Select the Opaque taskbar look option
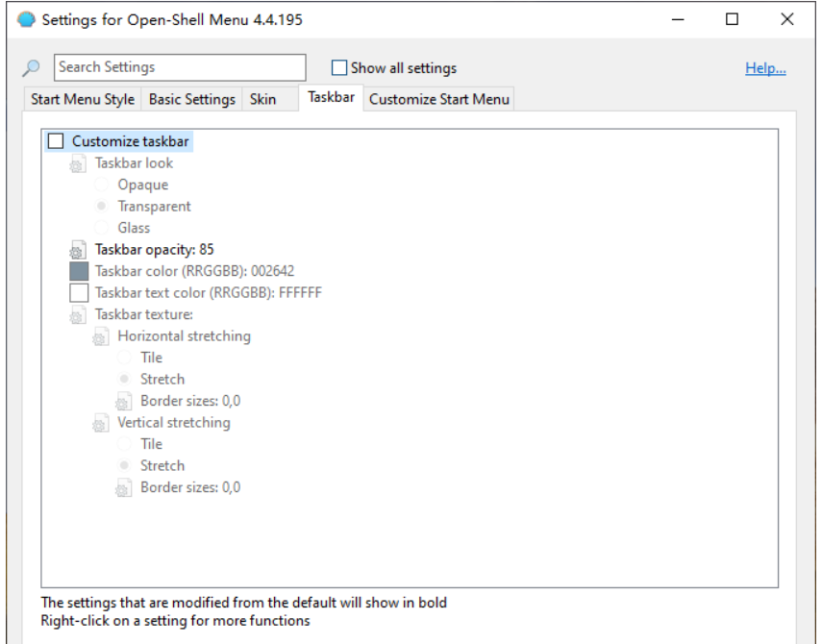Image resolution: width=822 pixels, height=644 pixels. click(x=101, y=185)
